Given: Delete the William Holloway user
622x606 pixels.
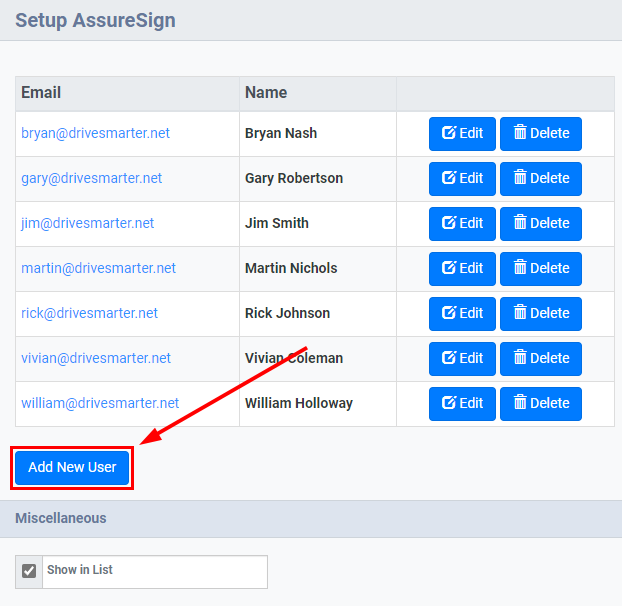Looking at the screenshot, I should point(541,404).
